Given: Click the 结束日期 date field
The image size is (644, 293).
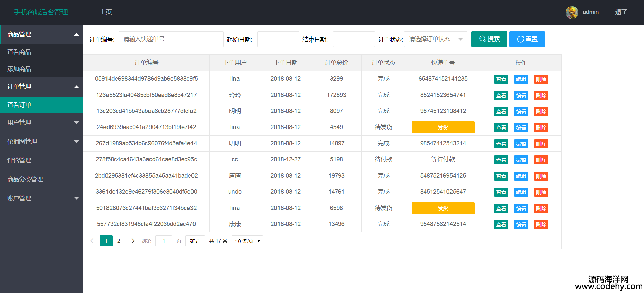Looking at the screenshot, I should pyautogui.click(x=354, y=39).
